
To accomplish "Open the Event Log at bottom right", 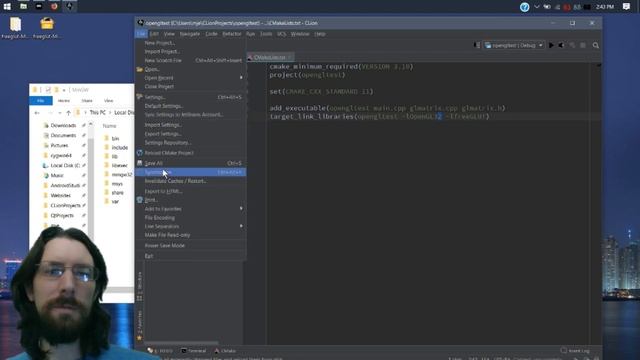I will (575, 351).
